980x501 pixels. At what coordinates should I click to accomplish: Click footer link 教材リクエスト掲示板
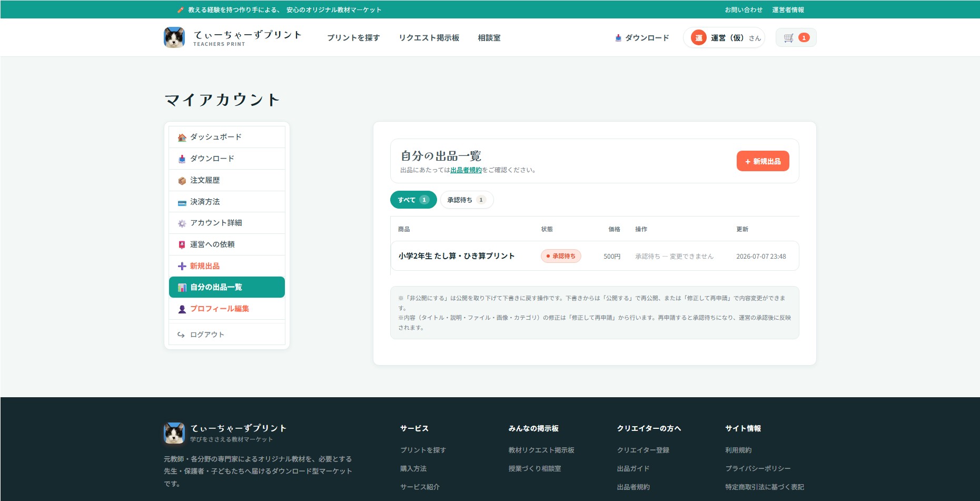point(541,450)
